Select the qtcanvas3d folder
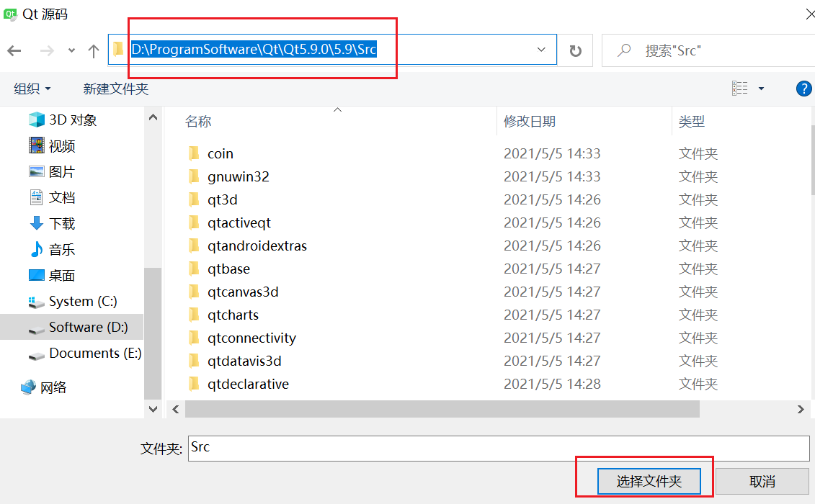 coord(243,292)
